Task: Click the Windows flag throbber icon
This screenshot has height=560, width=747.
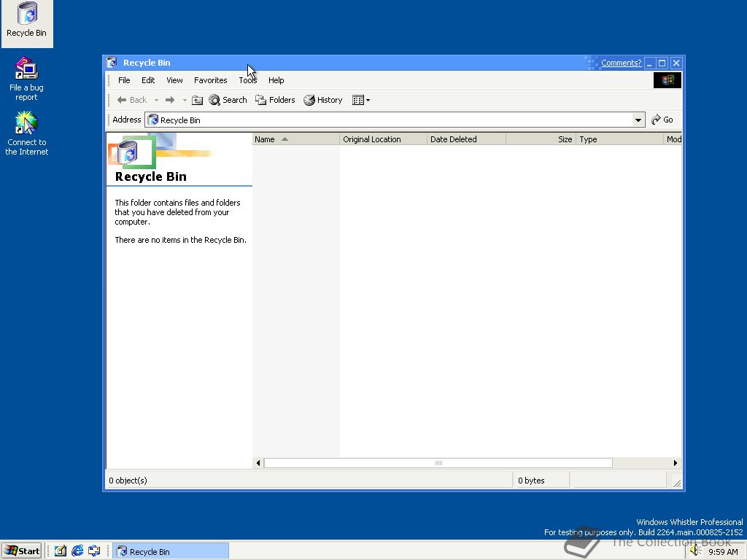Action: tap(667, 80)
